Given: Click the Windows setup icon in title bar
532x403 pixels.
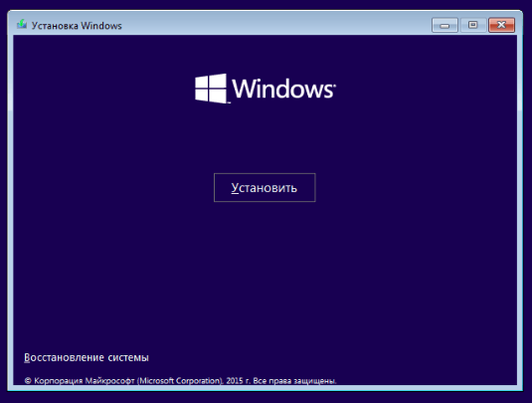Looking at the screenshot, I should pyautogui.click(x=22, y=25).
